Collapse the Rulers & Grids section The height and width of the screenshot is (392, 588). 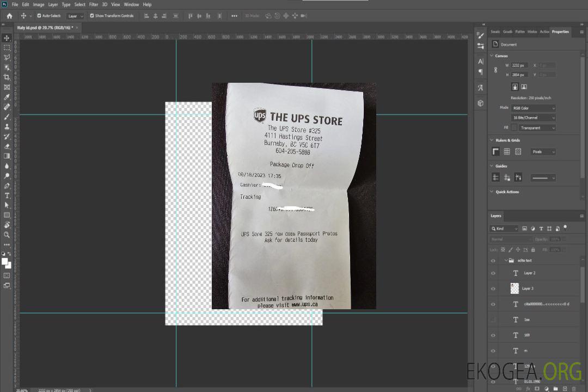point(492,140)
